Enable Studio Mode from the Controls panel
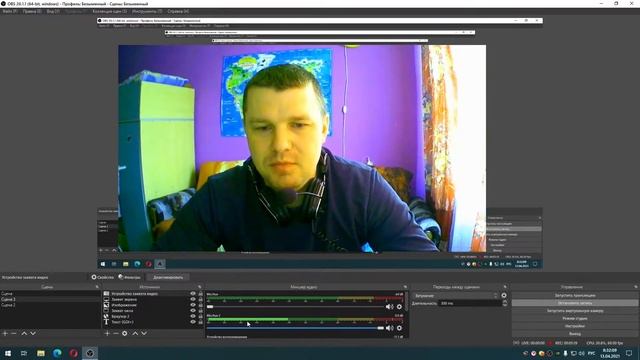 coord(575,318)
